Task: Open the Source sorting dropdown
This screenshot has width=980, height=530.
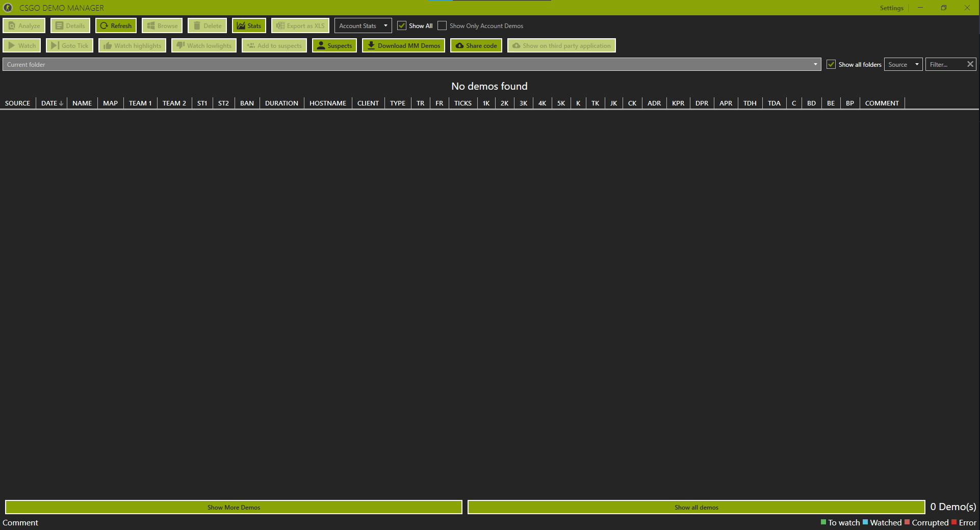Action: point(916,64)
